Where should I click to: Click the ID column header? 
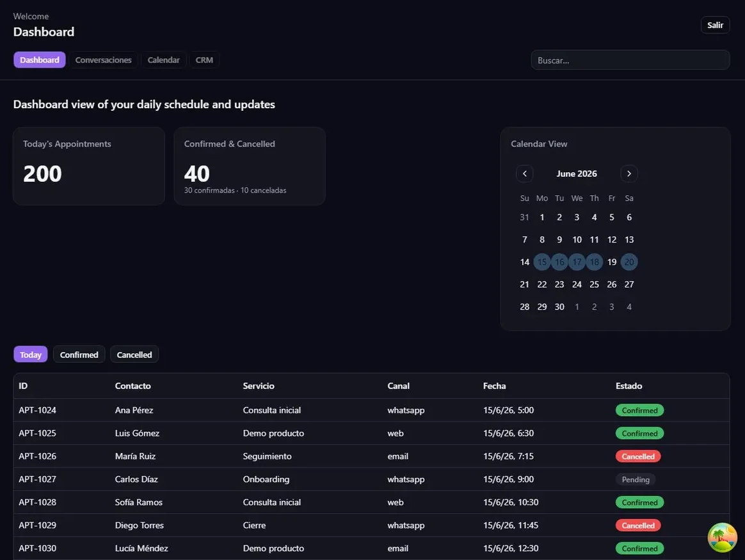tap(23, 386)
